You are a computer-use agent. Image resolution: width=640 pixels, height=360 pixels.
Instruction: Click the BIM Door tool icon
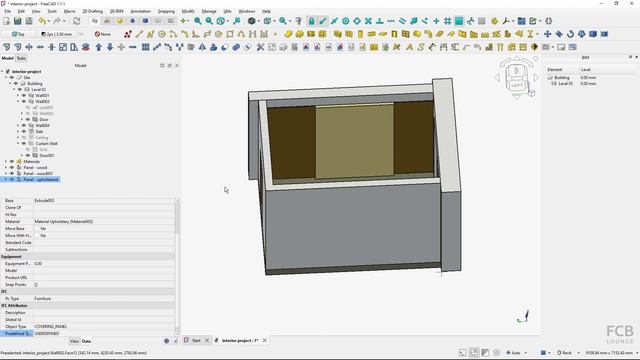pyautogui.click(x=394, y=34)
